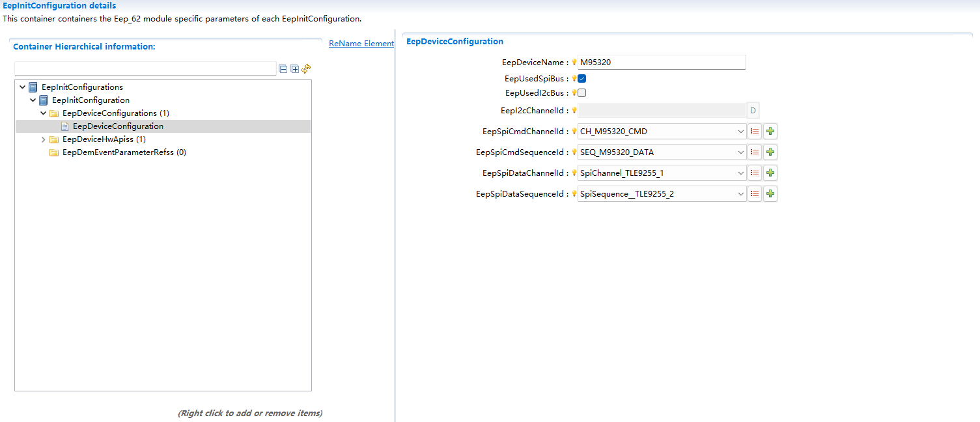
Task: Click the green plus next to EepSpiCmdChannelId
Action: coord(770,132)
